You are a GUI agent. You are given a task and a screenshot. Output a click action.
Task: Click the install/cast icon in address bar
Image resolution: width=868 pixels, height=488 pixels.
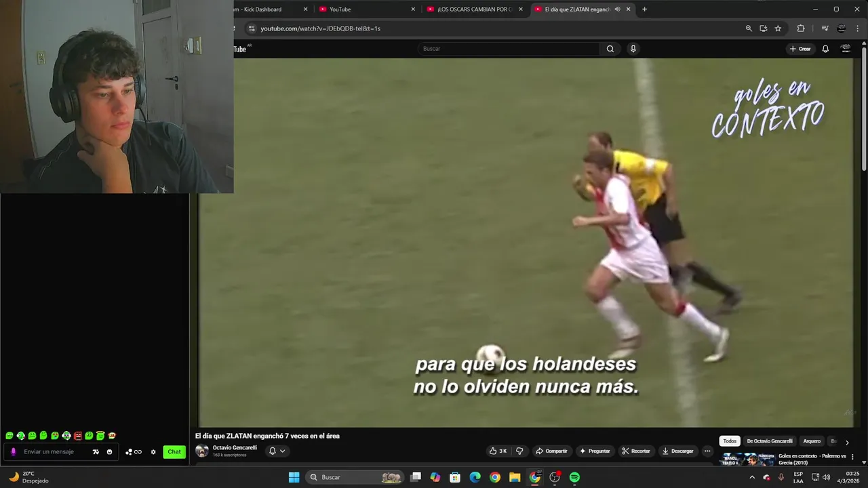[x=764, y=28]
